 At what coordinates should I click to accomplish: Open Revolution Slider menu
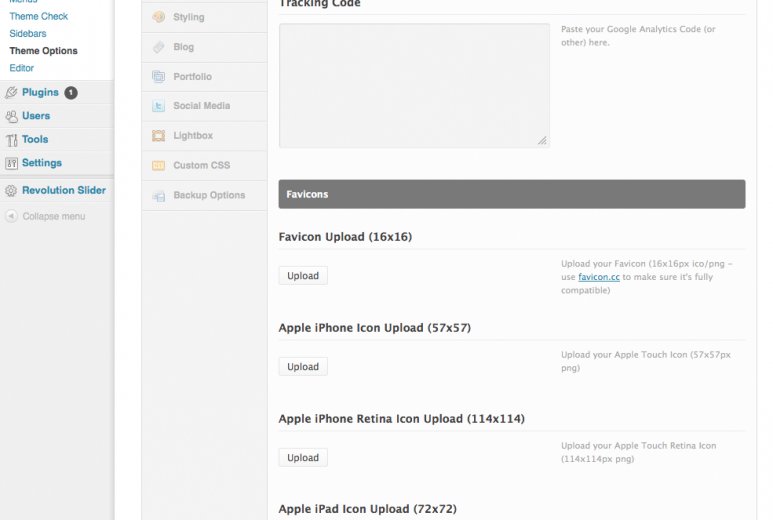[64, 190]
